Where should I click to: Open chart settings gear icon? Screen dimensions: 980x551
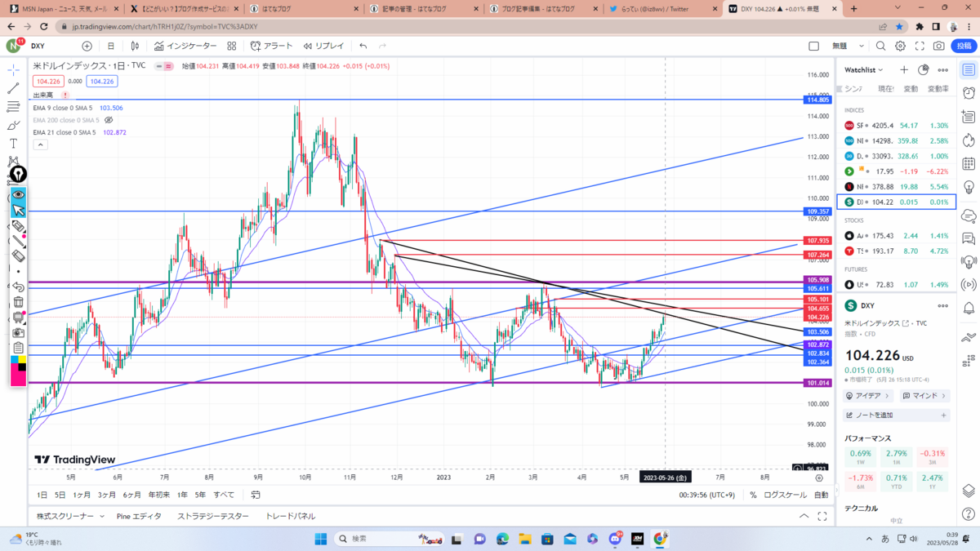[900, 47]
